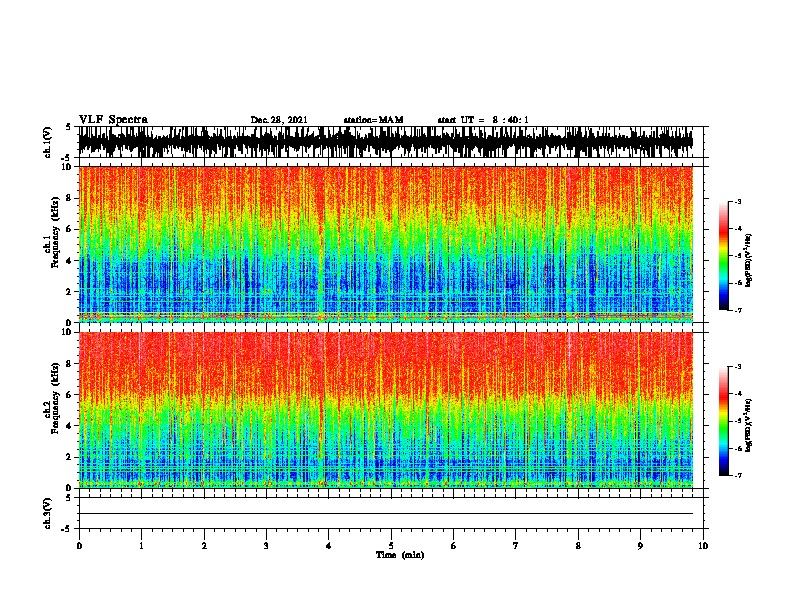Select the date text "Dec. 28, 2021"
This screenshot has width=792, height=612.
coord(279,120)
